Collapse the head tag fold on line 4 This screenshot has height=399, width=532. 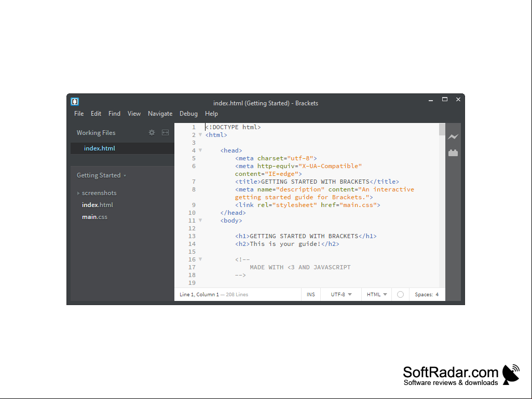pos(200,150)
